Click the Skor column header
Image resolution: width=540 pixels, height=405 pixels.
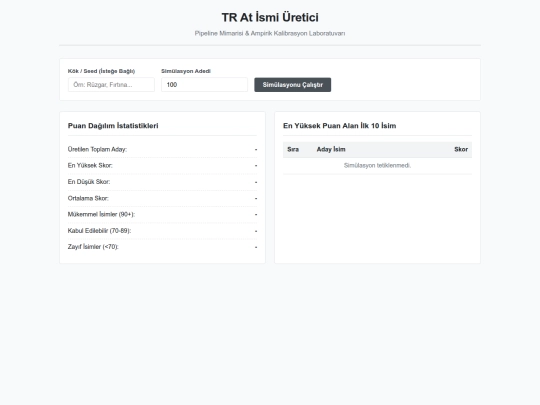coord(461,149)
